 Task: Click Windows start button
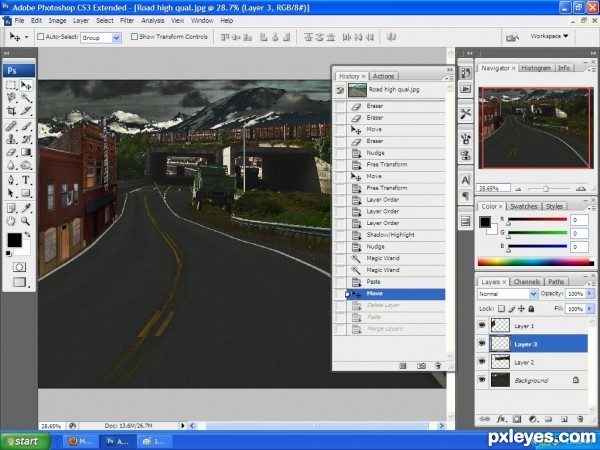[x=25, y=441]
